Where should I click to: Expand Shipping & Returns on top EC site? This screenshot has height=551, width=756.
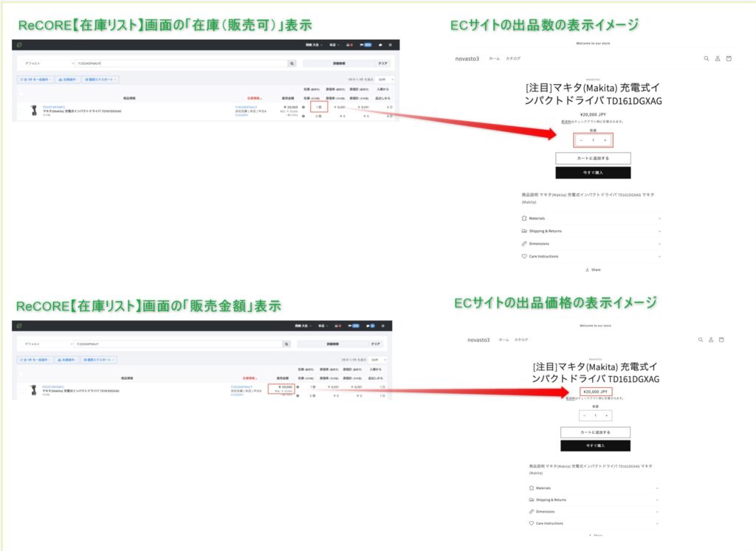[x=591, y=231]
